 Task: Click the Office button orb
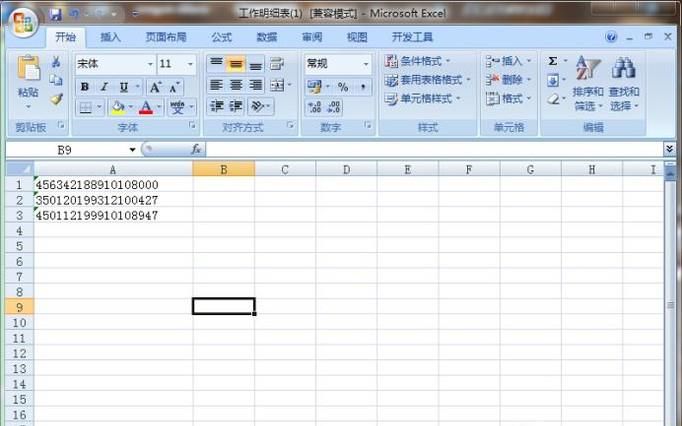click(23, 23)
